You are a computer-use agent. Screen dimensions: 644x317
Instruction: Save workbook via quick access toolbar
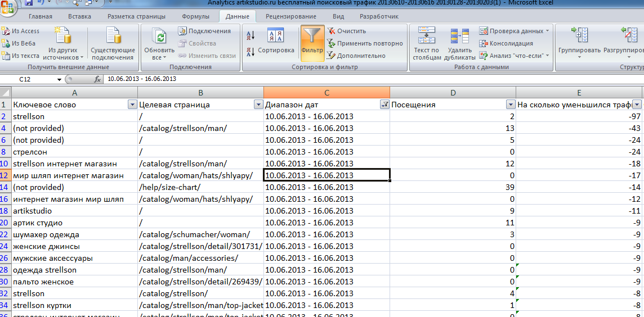[x=29, y=2]
